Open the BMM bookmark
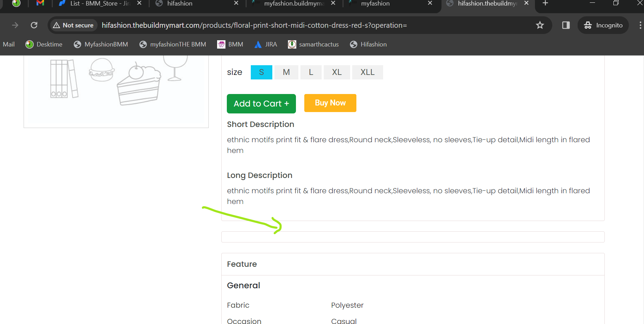The height and width of the screenshot is (324, 644). pos(230,44)
